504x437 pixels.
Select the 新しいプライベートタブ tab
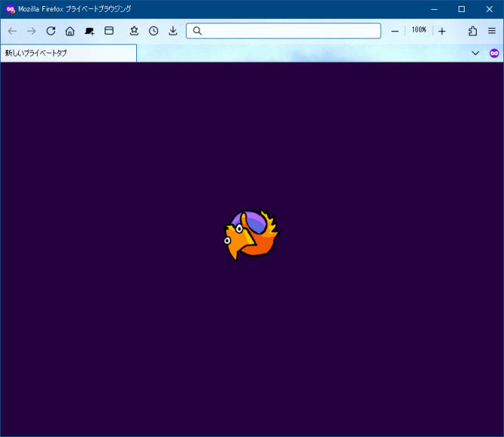[68, 53]
